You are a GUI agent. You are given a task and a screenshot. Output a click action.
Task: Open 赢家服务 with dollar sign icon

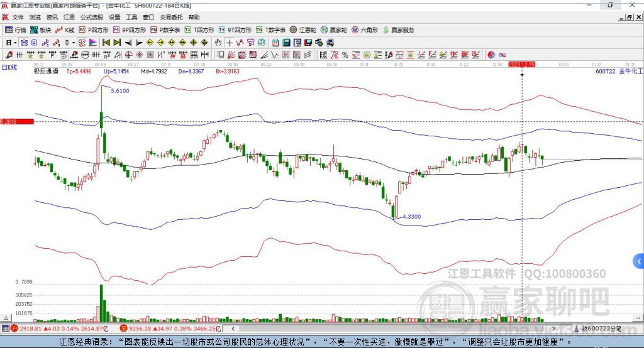point(398,30)
